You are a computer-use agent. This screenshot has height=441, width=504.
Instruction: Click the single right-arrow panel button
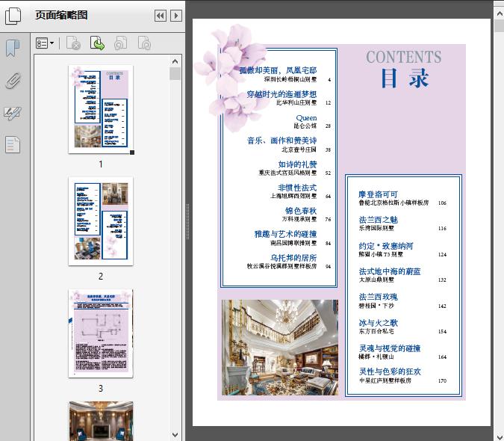click(x=175, y=15)
